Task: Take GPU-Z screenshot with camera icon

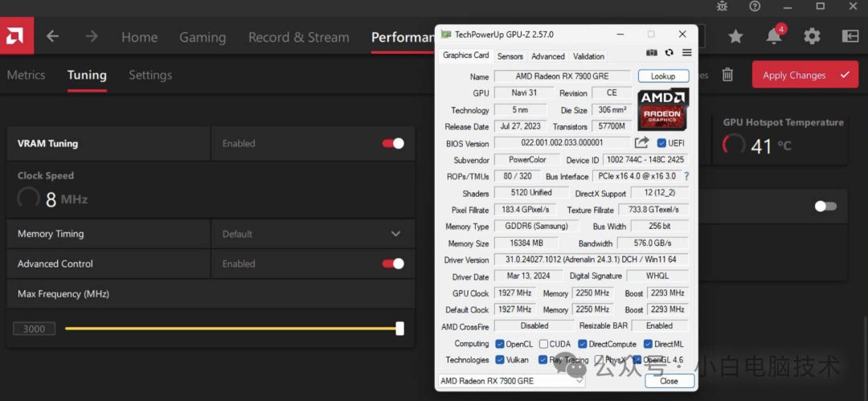Action: pos(652,52)
